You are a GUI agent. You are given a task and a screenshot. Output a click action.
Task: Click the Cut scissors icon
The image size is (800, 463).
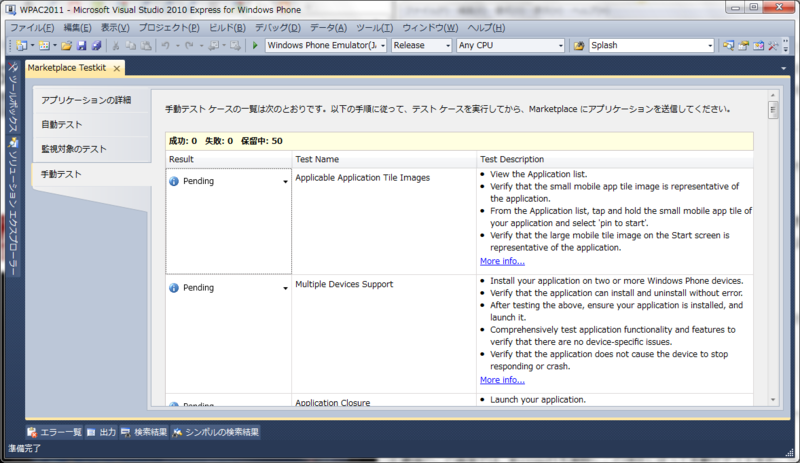[116, 45]
